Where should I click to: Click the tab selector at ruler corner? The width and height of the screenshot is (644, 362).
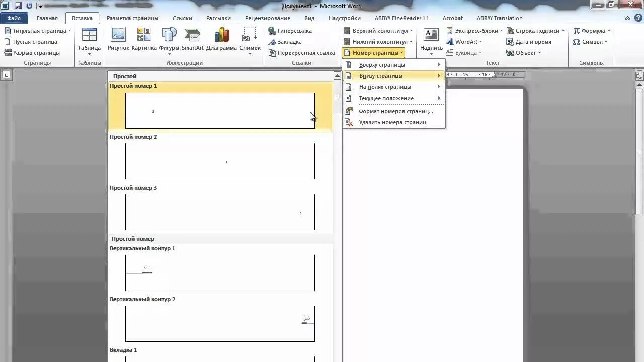[7, 75]
